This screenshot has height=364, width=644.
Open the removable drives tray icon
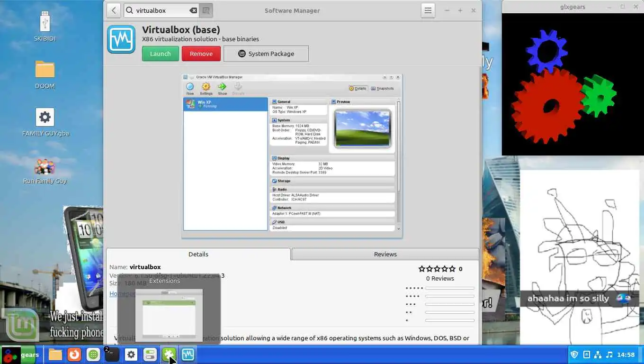coord(586,355)
